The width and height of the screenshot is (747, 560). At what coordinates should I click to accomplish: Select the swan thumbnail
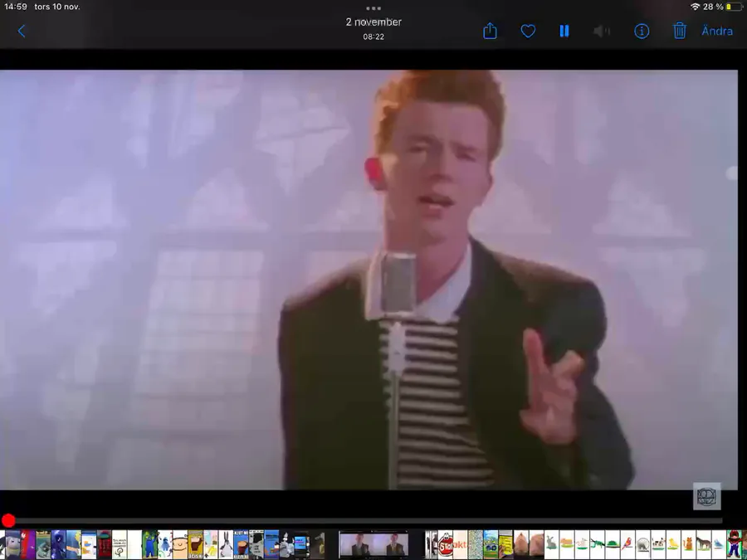582,544
